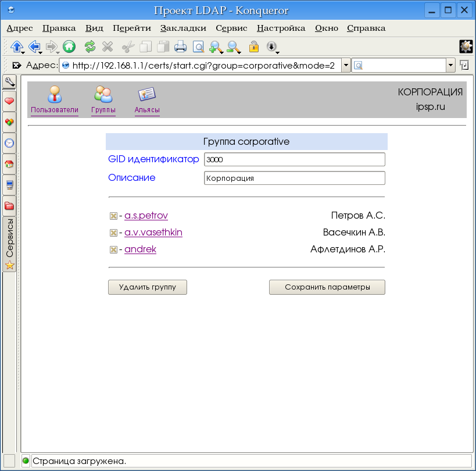Screen dimensions: 476x471
Task: Open the Альясы aliases card icon
Action: click(x=146, y=94)
